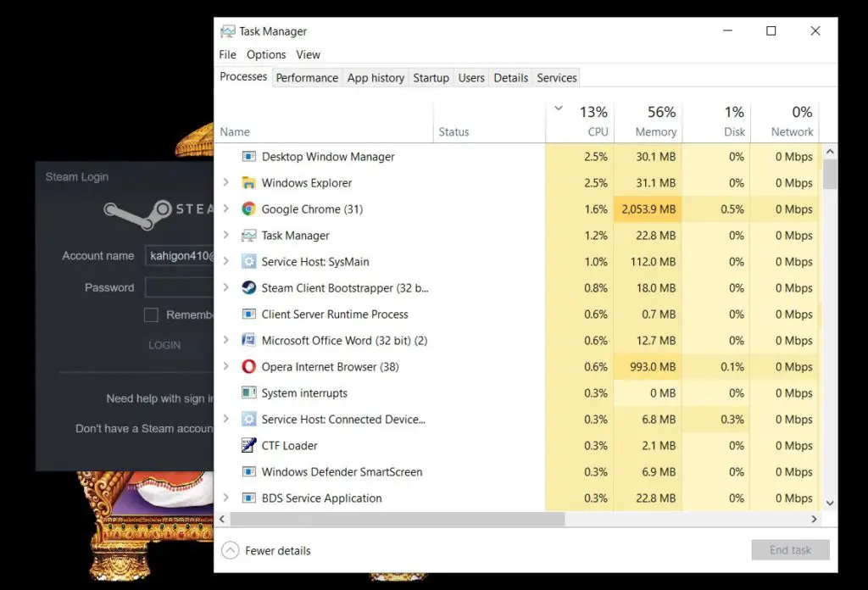This screenshot has height=590, width=868.
Task: Click the CTF Loader pen icon
Action: [249, 446]
